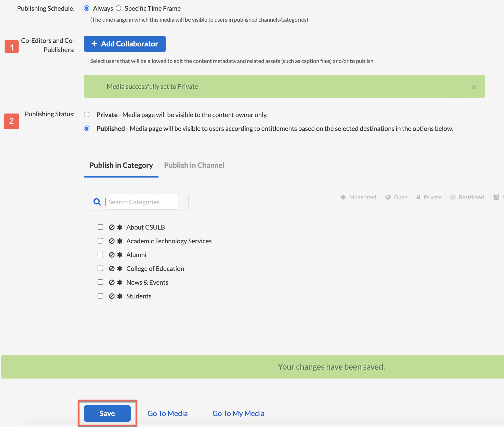Switch to the Publish in Channel tab
504x427 pixels.
(x=194, y=165)
